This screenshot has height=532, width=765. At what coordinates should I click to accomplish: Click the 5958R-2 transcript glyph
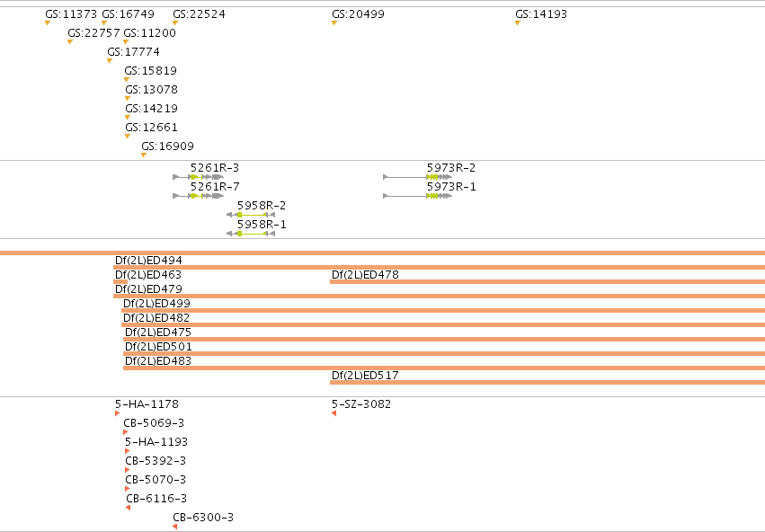tap(251, 215)
